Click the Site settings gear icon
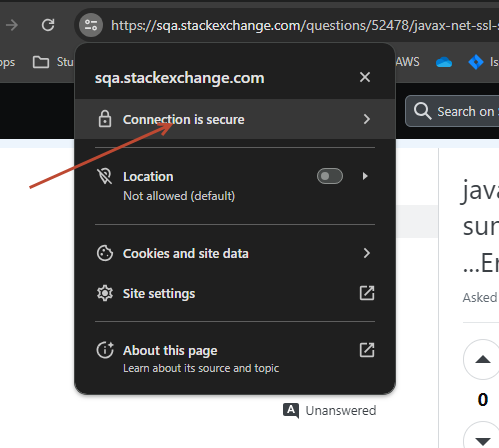The width and height of the screenshot is (499, 448). [105, 293]
